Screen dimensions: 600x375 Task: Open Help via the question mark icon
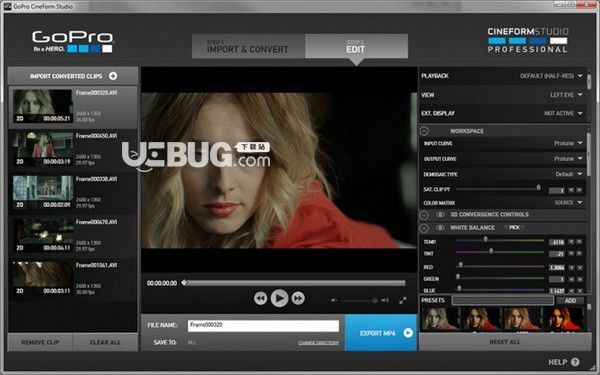point(575,362)
